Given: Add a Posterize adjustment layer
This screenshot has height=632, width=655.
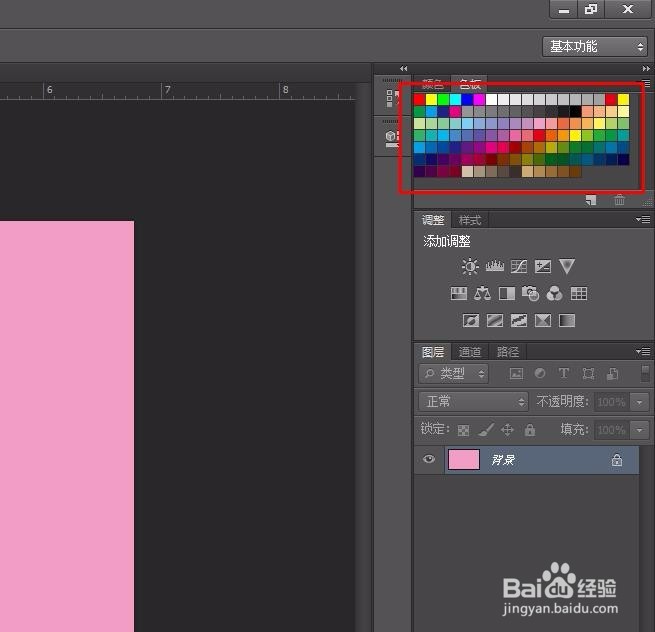Looking at the screenshot, I should pyautogui.click(x=495, y=320).
